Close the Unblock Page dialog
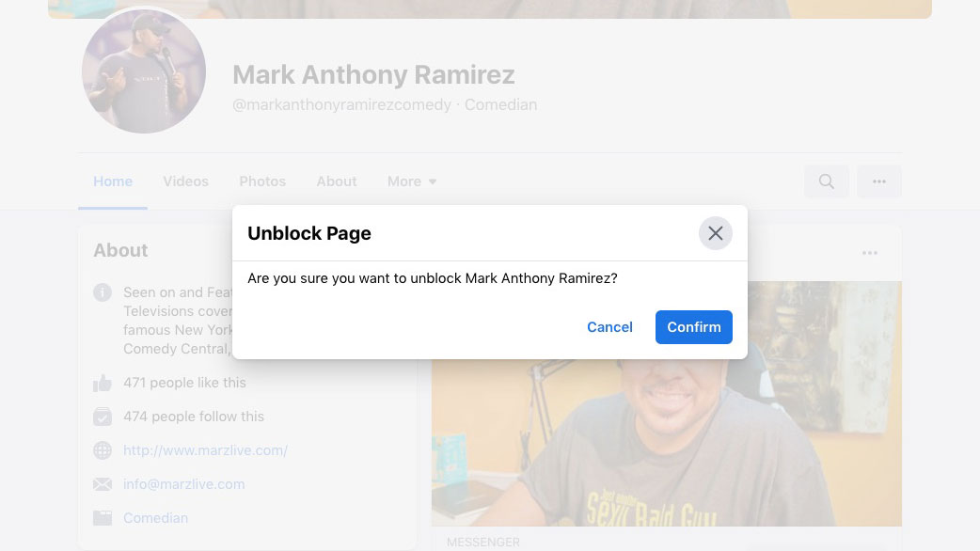 [x=715, y=233]
